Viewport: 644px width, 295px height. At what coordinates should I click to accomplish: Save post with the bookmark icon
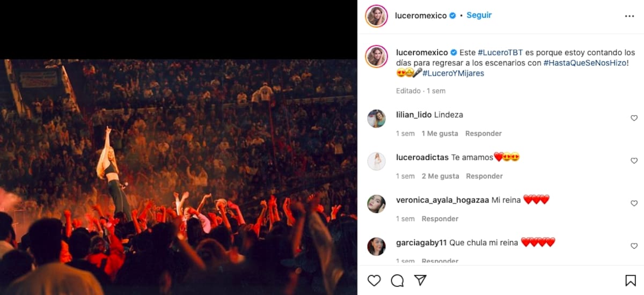click(x=631, y=281)
